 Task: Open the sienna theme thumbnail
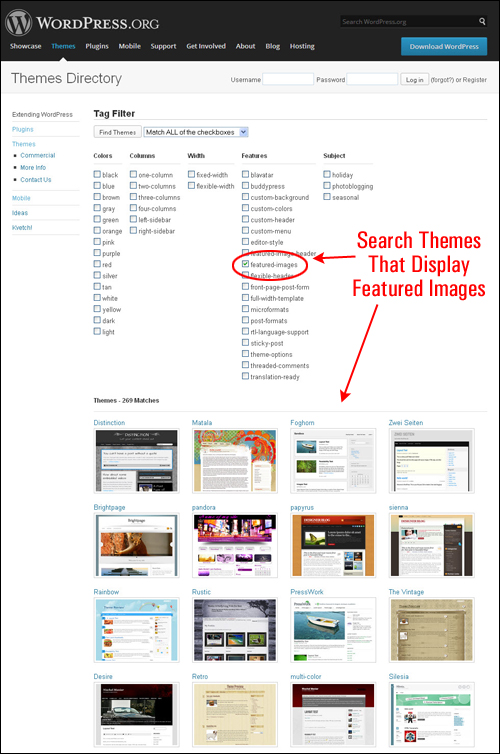coord(431,545)
